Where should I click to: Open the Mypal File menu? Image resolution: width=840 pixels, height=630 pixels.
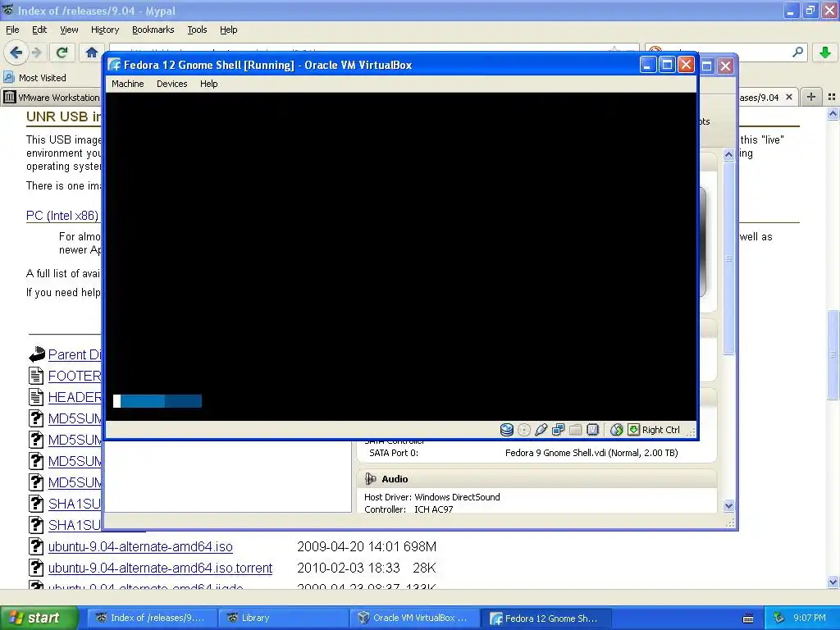12,30
